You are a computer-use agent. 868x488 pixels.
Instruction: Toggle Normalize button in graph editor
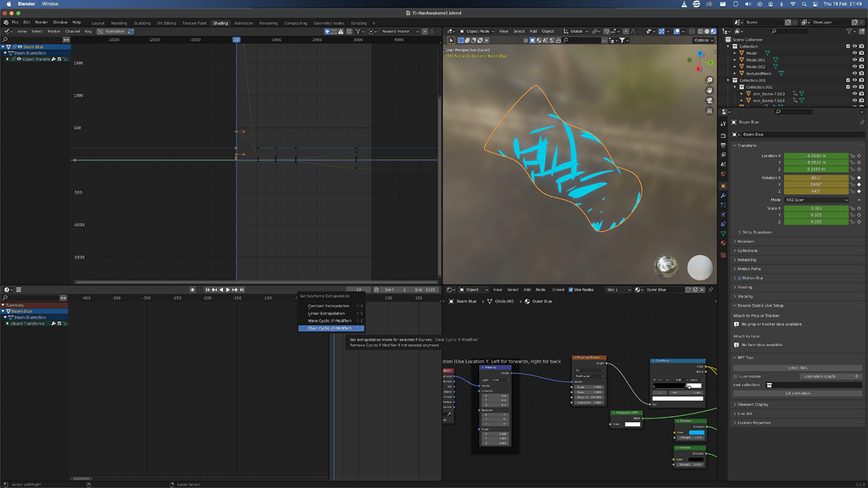click(x=113, y=31)
